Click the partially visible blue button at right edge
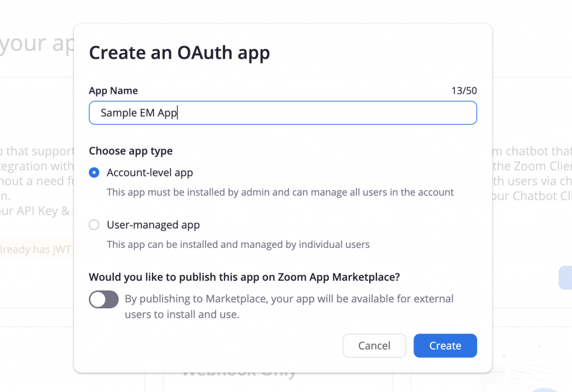This screenshot has width=572, height=392. click(x=565, y=278)
